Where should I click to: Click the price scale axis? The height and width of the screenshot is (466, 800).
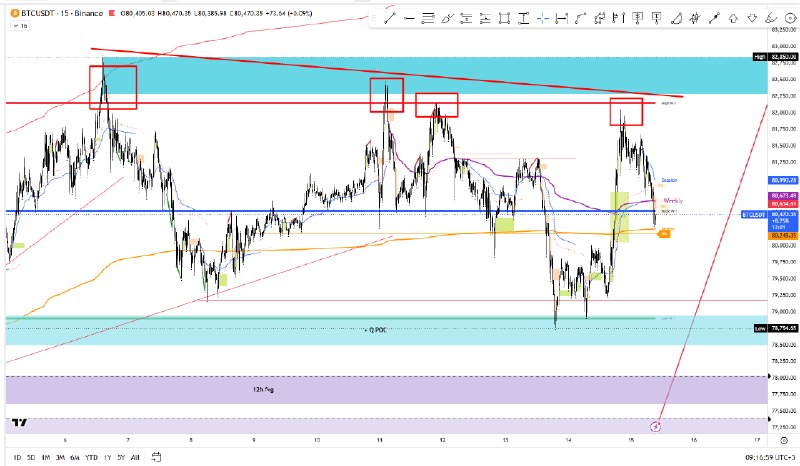784,230
